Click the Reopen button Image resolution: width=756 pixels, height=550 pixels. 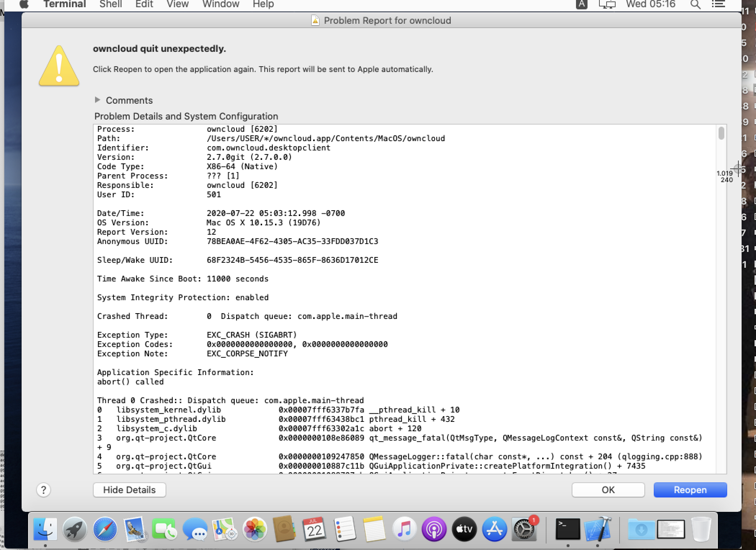pyautogui.click(x=690, y=490)
